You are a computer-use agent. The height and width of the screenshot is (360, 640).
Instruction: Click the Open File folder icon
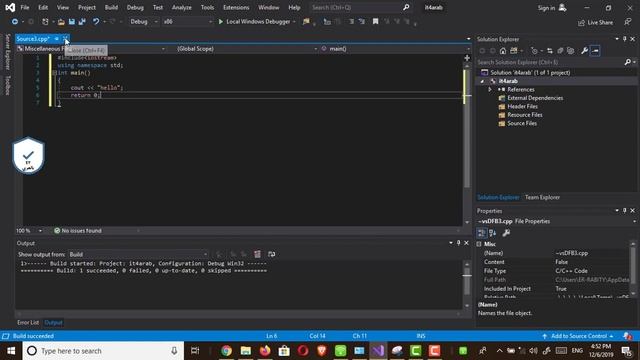point(61,22)
